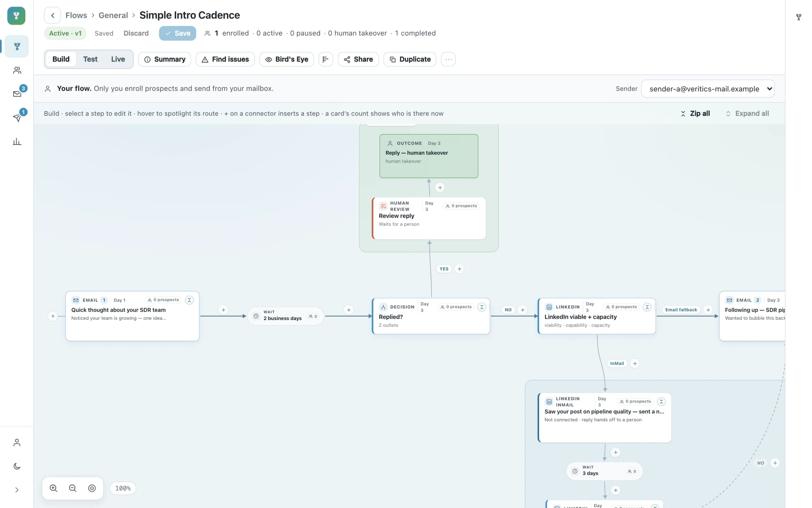Image resolution: width=812 pixels, height=508 pixels.
Task: Click the YES branch label
Action: pos(444,269)
